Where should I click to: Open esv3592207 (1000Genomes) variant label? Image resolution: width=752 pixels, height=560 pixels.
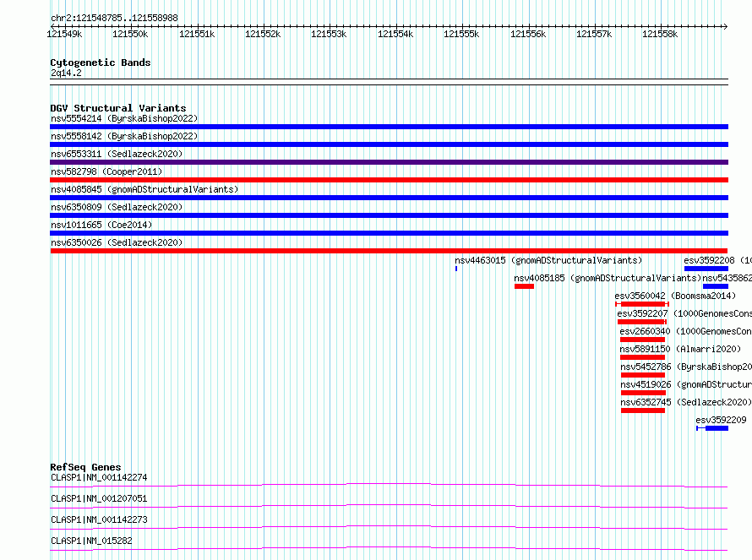tap(684, 313)
